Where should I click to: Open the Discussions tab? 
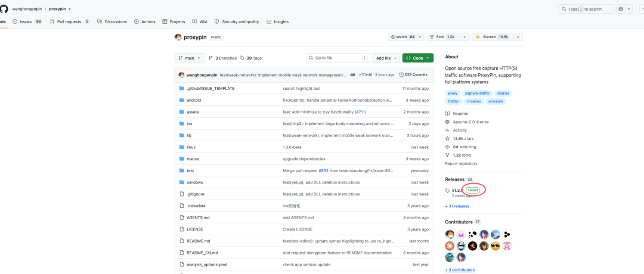click(x=112, y=21)
